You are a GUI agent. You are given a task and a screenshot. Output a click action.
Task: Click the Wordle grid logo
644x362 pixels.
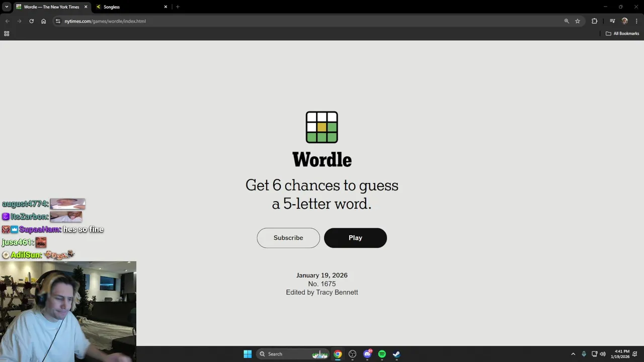322,127
